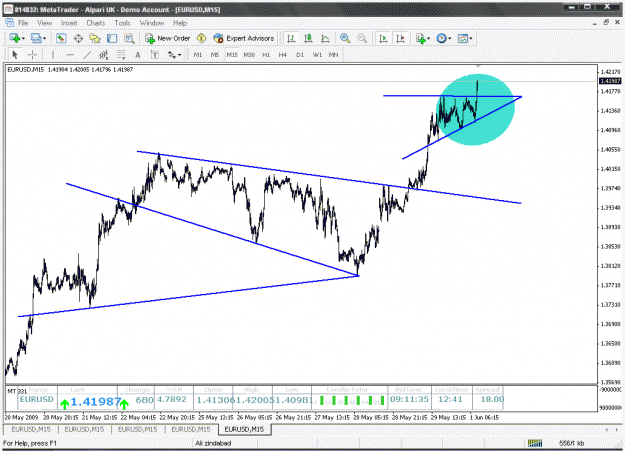The height and width of the screenshot is (451, 625).
Task: Launch MetaEditor with the yellow diamond icon
Action: [x=201, y=38]
